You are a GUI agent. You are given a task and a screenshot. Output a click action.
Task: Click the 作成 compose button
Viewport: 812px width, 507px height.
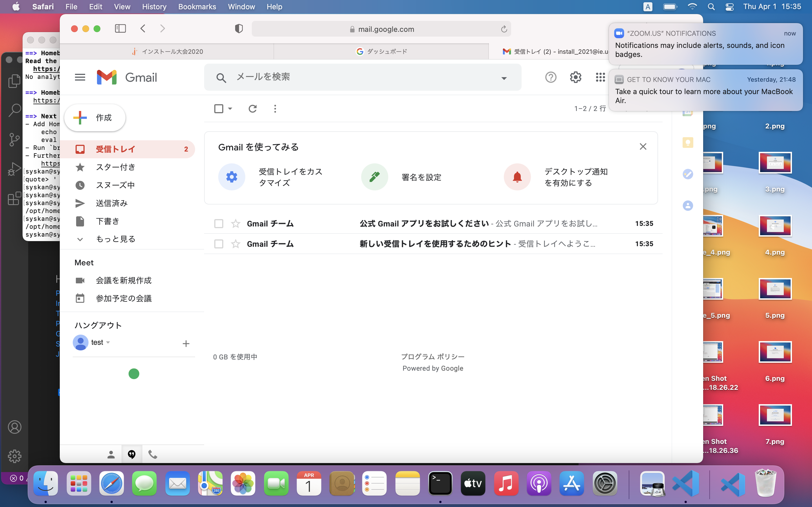pos(95,118)
